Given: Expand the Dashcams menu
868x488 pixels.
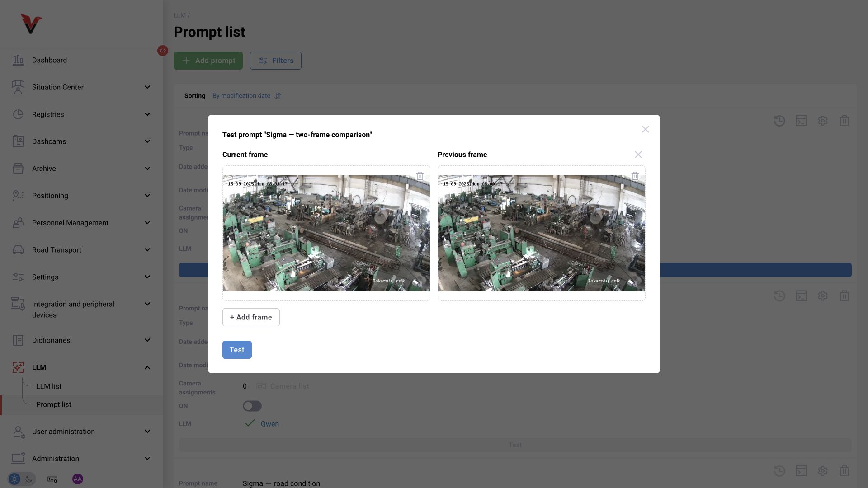Looking at the screenshot, I should point(81,141).
